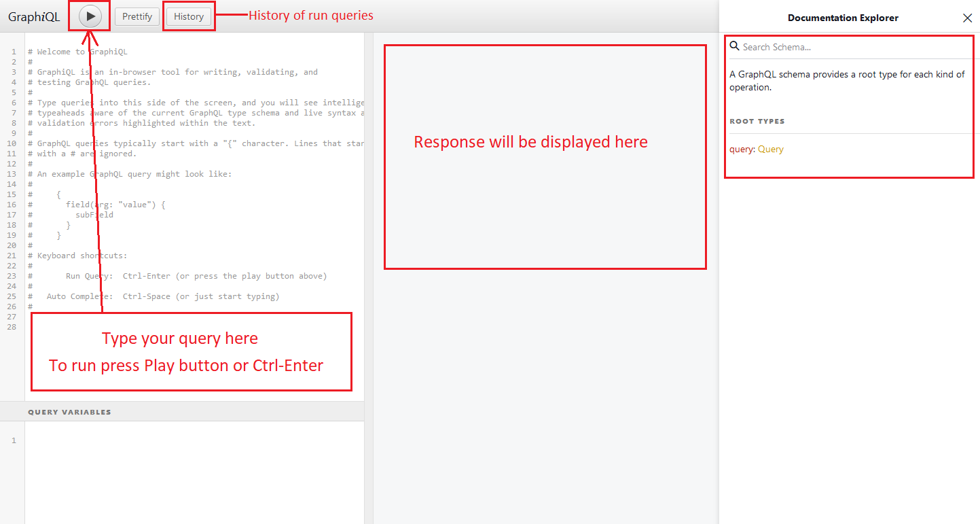Click the 'Documentation Explorer' title
This screenshot has width=980, height=524.
point(843,18)
